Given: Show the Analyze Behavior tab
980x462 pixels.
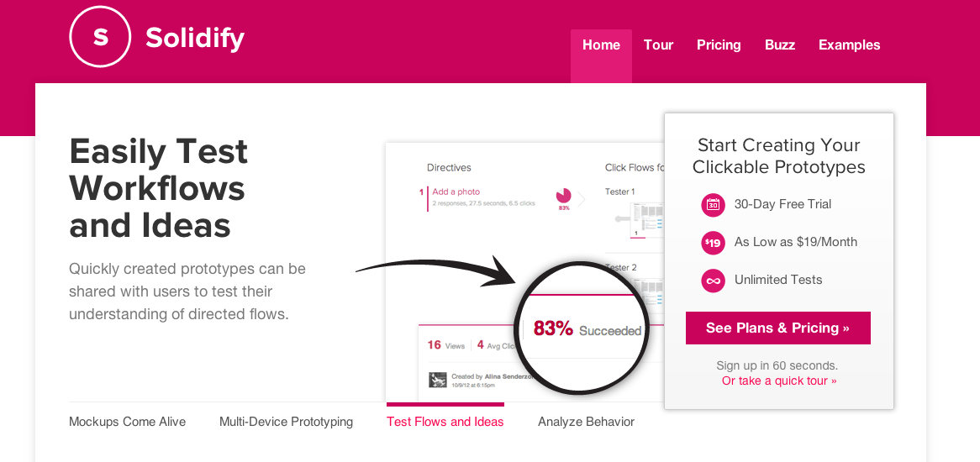Looking at the screenshot, I should pyautogui.click(x=586, y=422).
